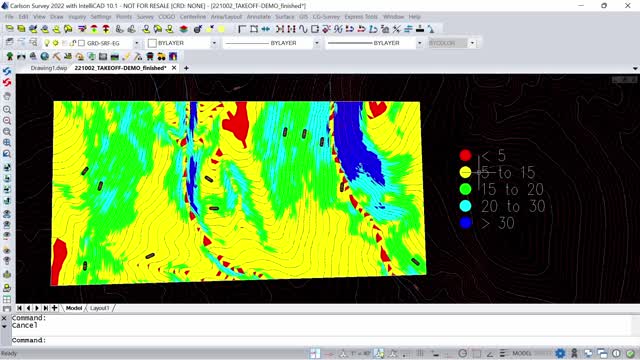Close the 221002_TAKEOFF-DEMO_finished tab
This screenshot has height=360, width=640.
click(174, 68)
